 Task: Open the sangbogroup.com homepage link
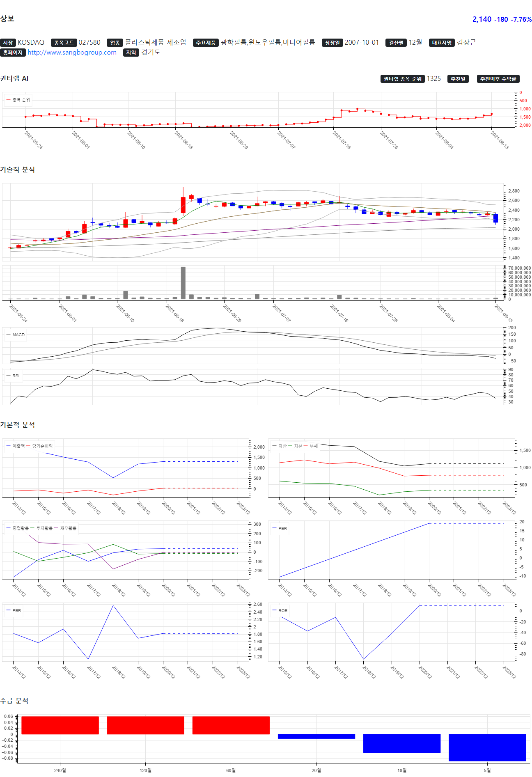click(72, 53)
